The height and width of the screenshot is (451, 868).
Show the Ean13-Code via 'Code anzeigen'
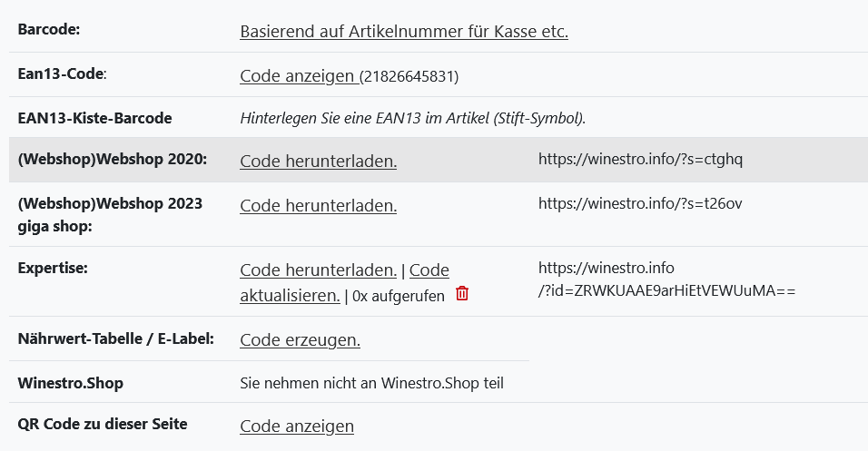coord(298,76)
